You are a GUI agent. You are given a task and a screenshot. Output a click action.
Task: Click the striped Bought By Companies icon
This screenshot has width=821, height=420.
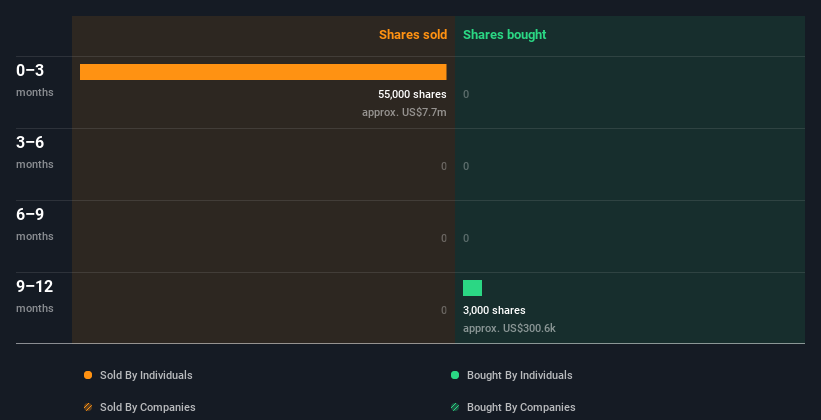pos(455,407)
